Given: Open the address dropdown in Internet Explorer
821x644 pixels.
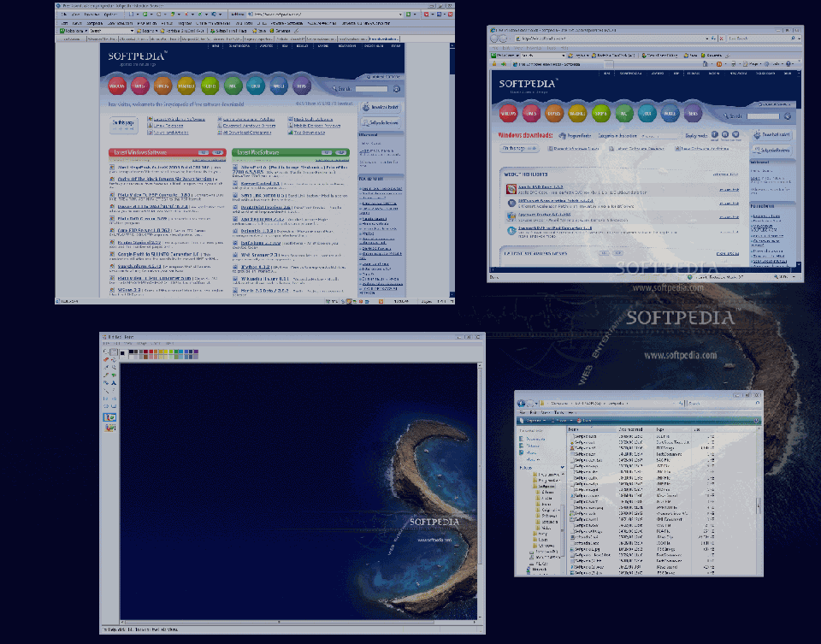Looking at the screenshot, I should [707, 38].
